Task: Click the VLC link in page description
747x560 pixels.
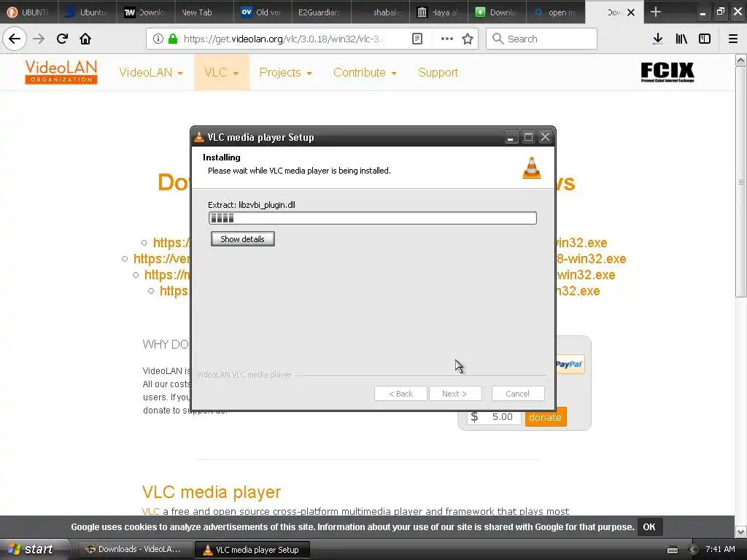Action: [x=150, y=511]
